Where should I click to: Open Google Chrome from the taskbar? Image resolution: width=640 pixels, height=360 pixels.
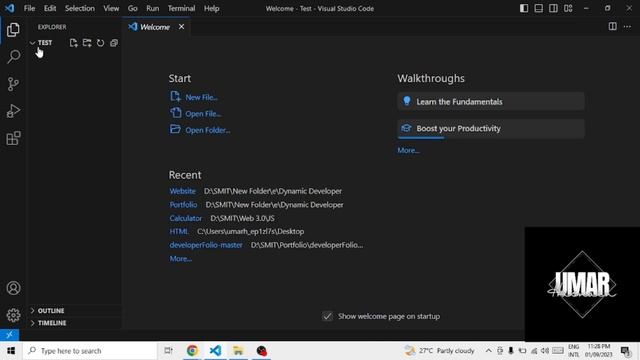[192, 351]
